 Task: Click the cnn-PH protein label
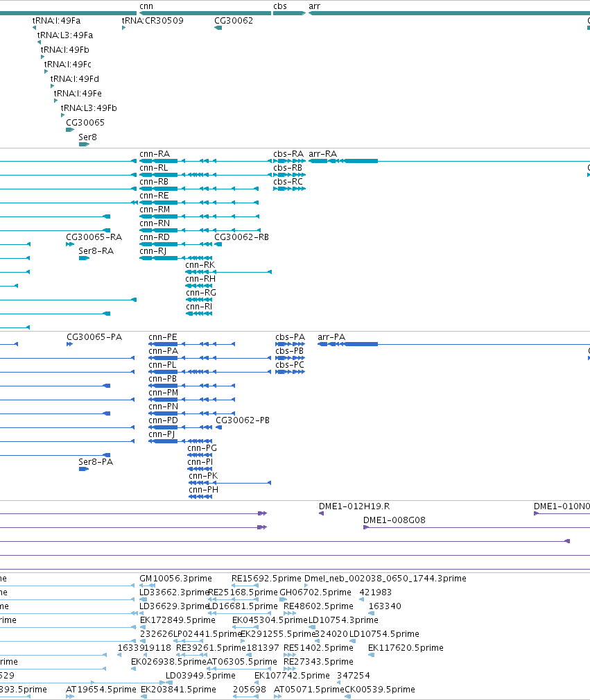point(204,490)
